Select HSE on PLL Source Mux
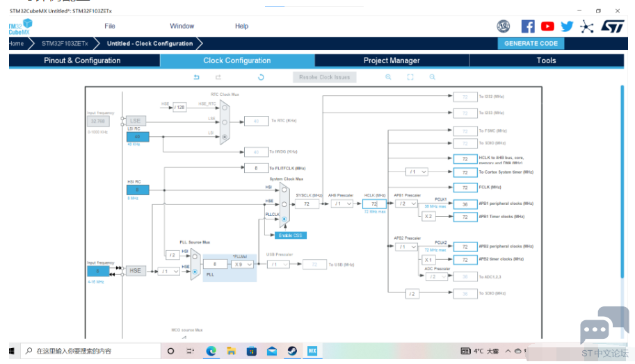 tap(195, 272)
